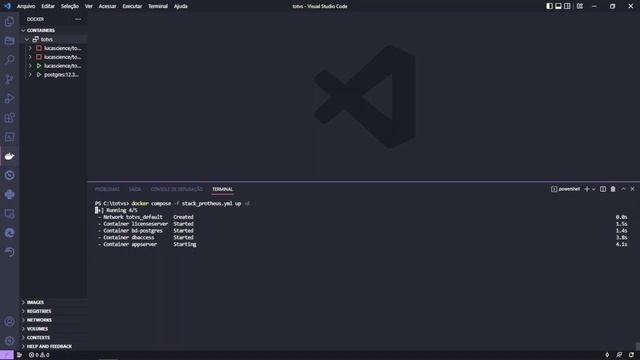Open the Edge browser tools icon in activity bar
This screenshot has width=640, height=360.
(x=9, y=233)
